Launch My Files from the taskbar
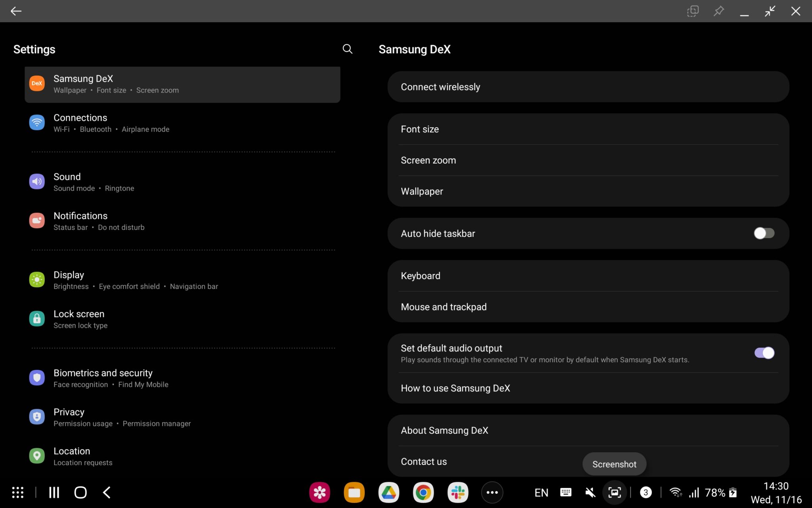The image size is (812, 508). click(354, 492)
